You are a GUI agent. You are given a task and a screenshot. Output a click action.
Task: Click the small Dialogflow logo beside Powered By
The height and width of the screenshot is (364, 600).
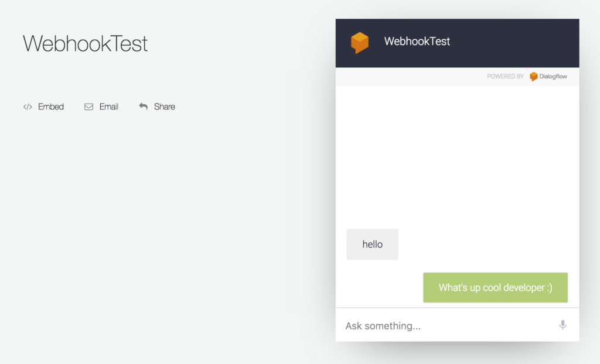coord(534,77)
